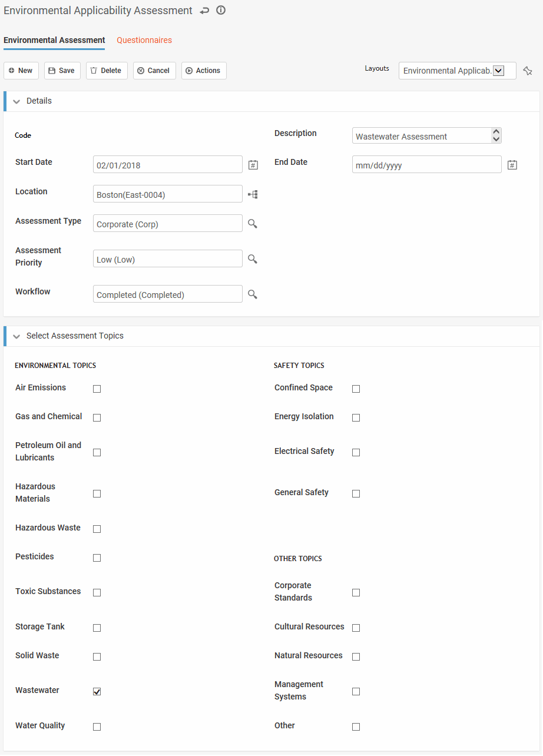Select the General Safety checkbox

tap(356, 493)
